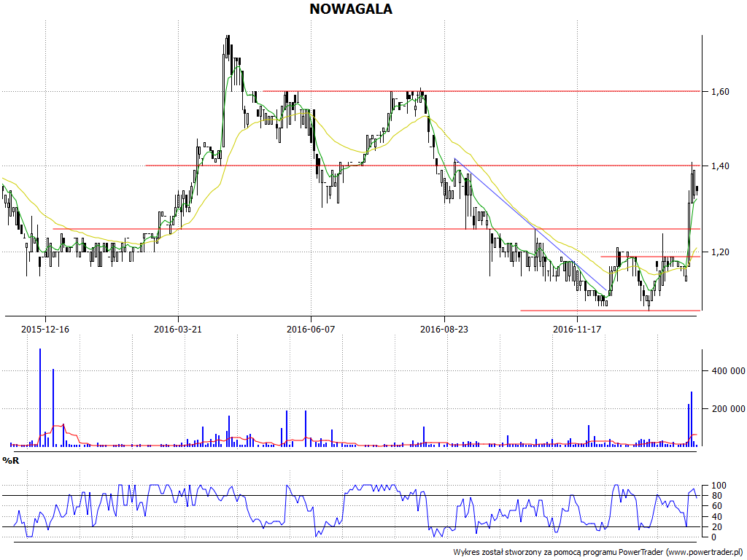Screen dimensions: 747x560
Task: Click the 200 000 volume axis label
Action: [728, 408]
